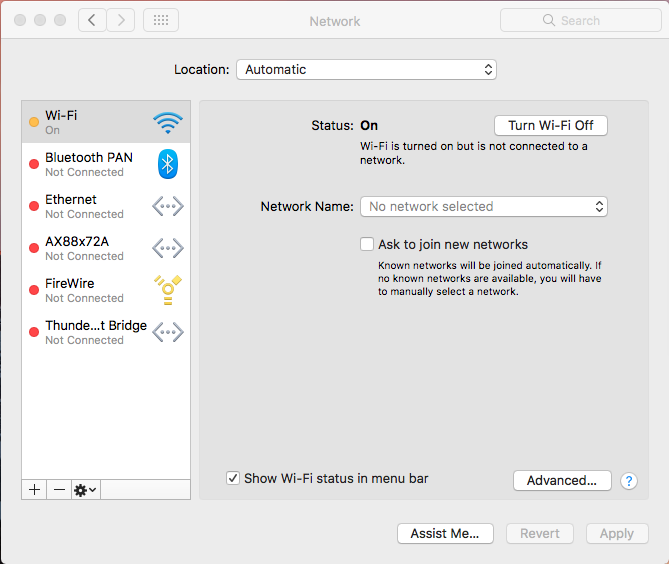This screenshot has width=669, height=564.
Task: Enable Ask to join new networks
Action: [367, 244]
